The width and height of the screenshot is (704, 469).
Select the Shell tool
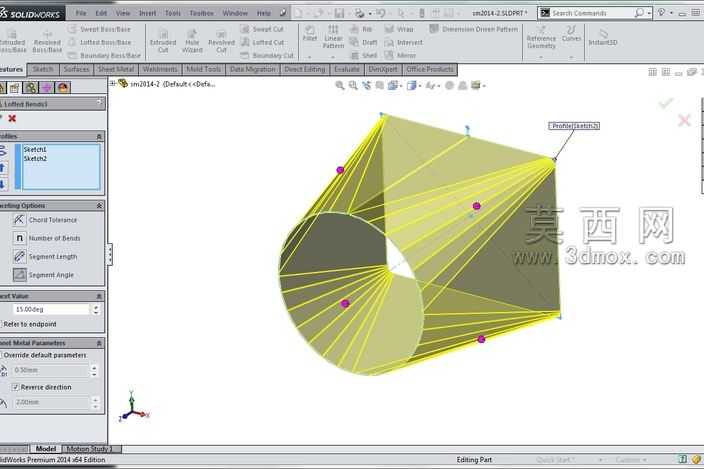tap(364, 56)
